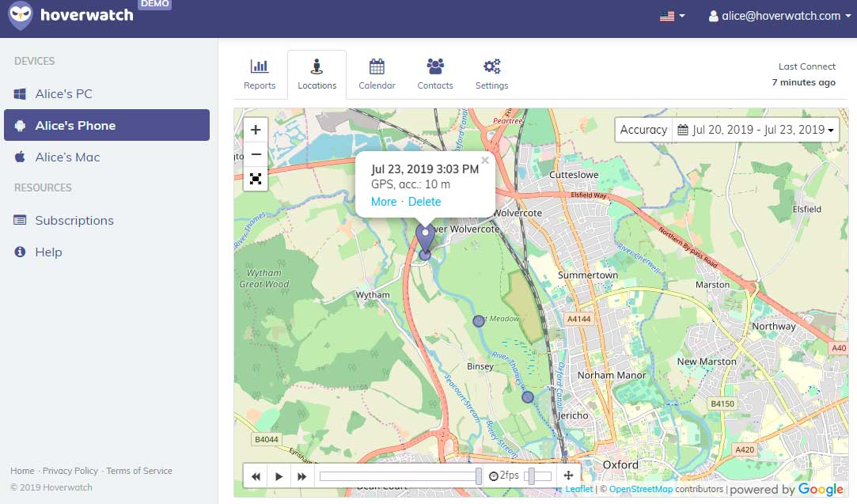Click the fast-forward playback button
This screenshot has height=504, width=857.
pyautogui.click(x=301, y=476)
